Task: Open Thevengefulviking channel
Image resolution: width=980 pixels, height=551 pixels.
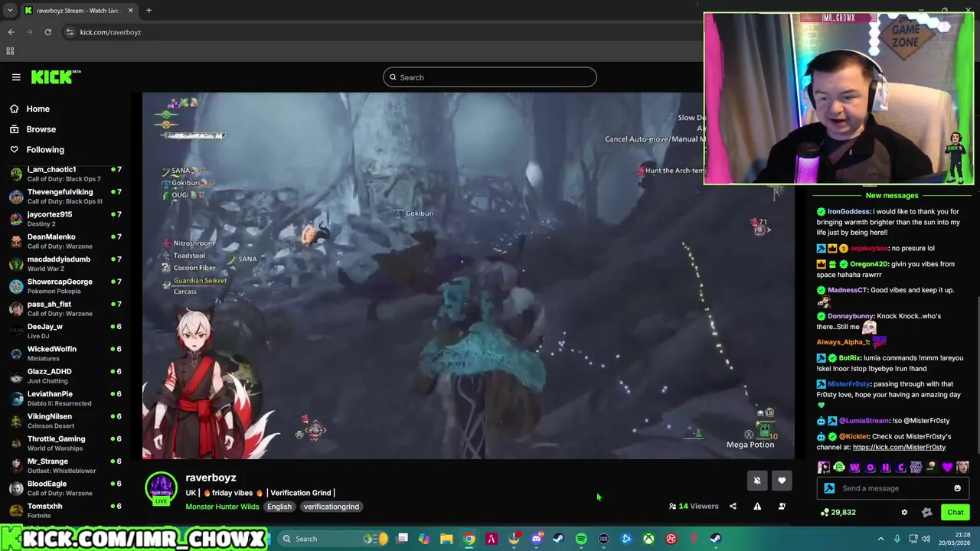Action: point(65,197)
